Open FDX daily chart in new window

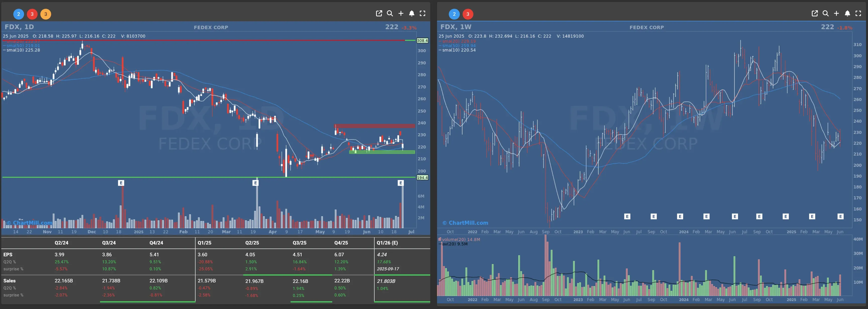tap(379, 14)
